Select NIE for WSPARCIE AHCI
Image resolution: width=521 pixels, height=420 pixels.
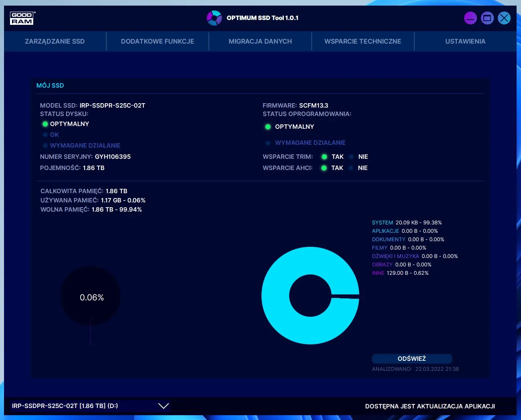point(351,168)
